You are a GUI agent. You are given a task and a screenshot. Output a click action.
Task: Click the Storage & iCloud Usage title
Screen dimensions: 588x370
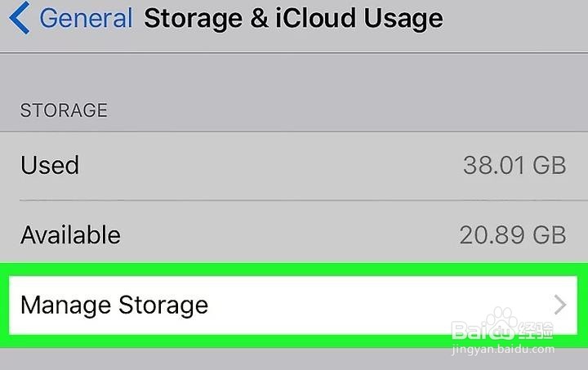(293, 18)
